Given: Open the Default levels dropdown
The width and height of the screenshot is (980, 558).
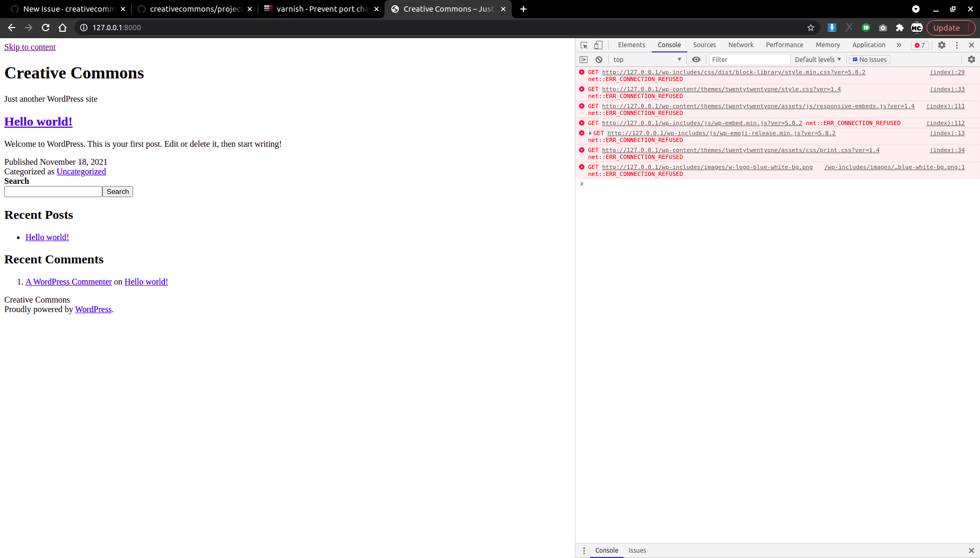Looking at the screenshot, I should click(x=818, y=60).
